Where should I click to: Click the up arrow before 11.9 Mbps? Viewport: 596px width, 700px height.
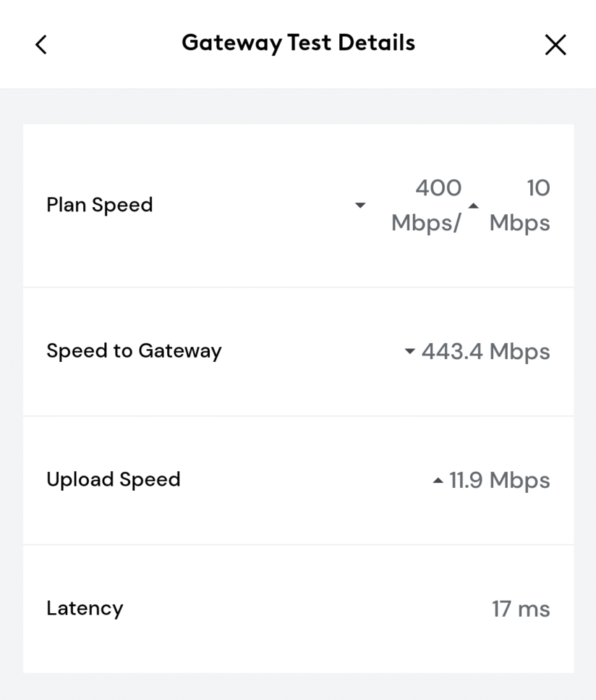coord(438,480)
